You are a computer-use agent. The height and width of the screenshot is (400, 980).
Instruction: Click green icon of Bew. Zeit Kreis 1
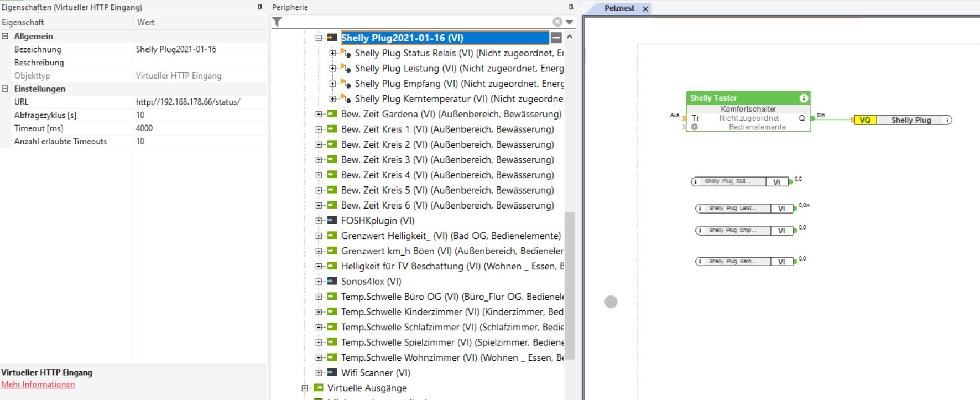pos(332,129)
